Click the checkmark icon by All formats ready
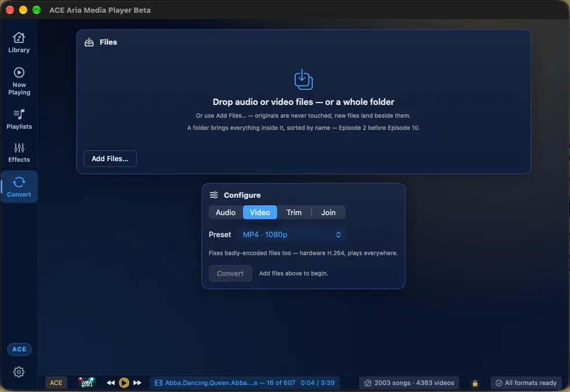The image size is (570, 392). (499, 383)
